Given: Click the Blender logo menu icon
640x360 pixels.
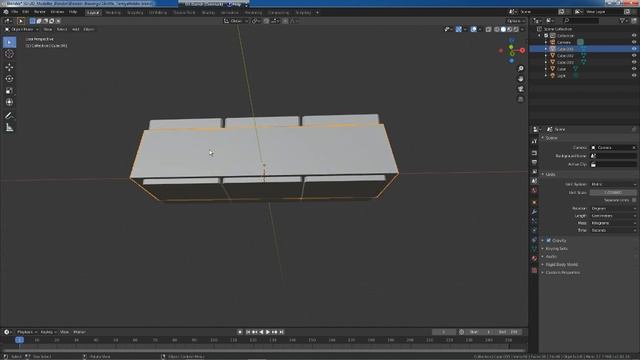Looking at the screenshot, I should (6, 12).
